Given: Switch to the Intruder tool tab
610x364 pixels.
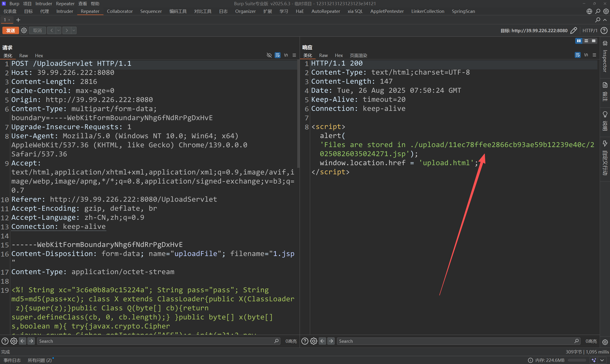Looking at the screenshot, I should pyautogui.click(x=65, y=11).
